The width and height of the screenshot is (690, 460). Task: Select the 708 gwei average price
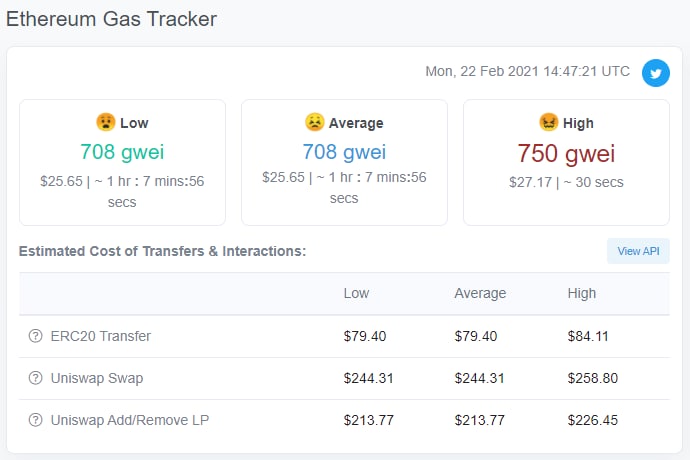tap(344, 152)
